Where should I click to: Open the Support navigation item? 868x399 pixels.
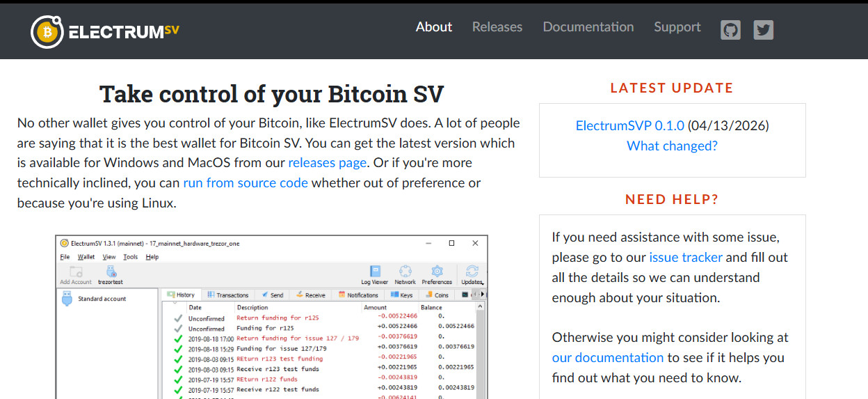pos(677,27)
